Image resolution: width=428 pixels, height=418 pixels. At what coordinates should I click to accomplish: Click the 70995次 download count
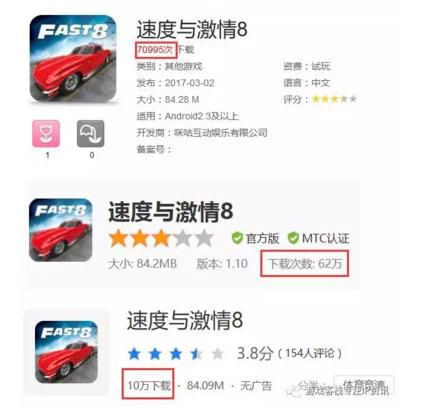tap(156, 50)
